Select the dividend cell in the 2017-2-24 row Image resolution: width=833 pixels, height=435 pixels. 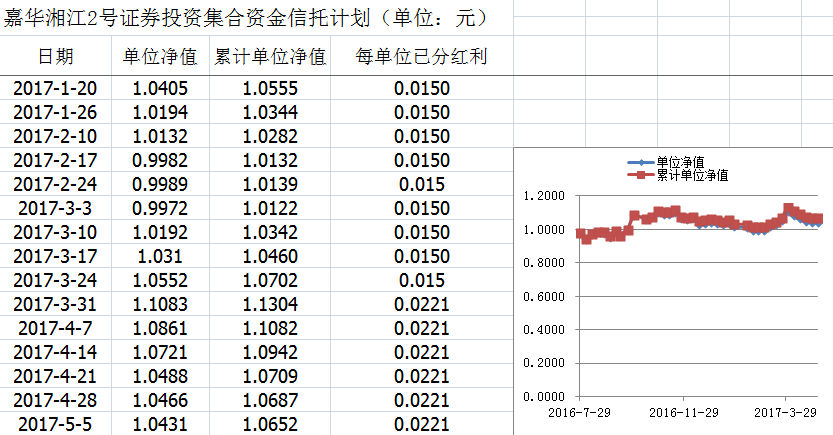pos(421,184)
